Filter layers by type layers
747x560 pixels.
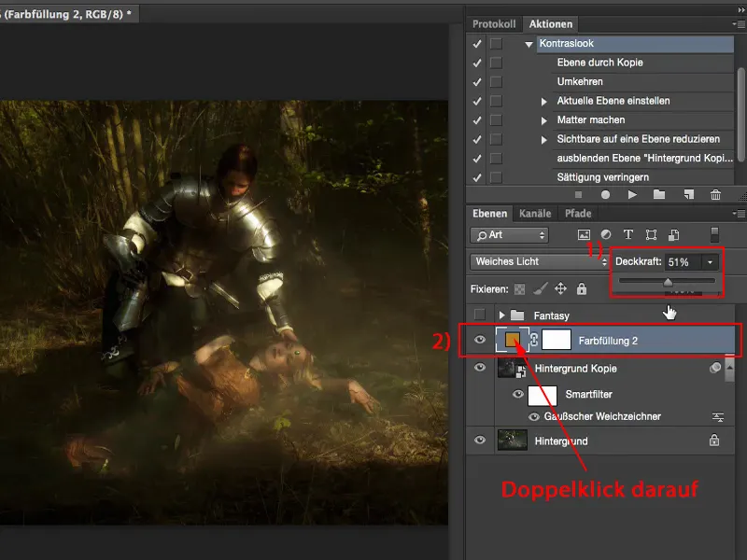(628, 234)
